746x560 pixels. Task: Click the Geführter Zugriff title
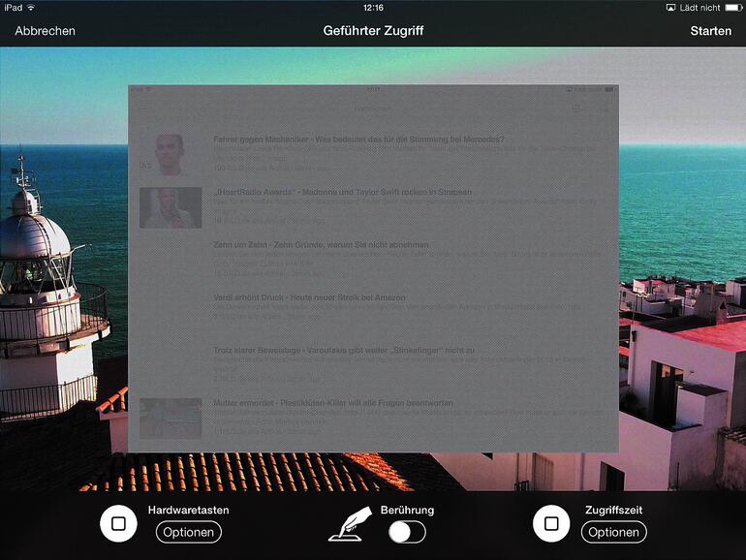tap(373, 31)
